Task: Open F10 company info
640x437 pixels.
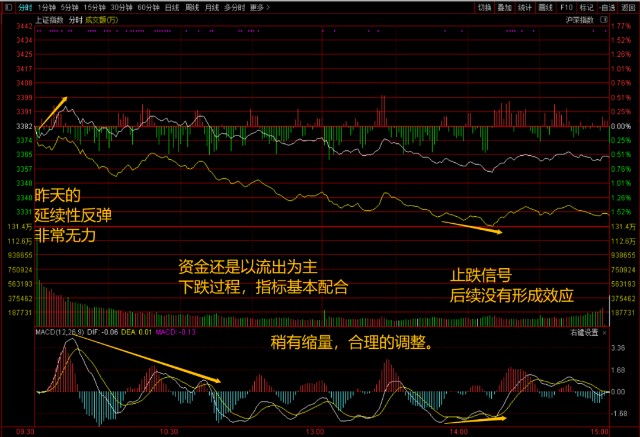Action: [566, 7]
